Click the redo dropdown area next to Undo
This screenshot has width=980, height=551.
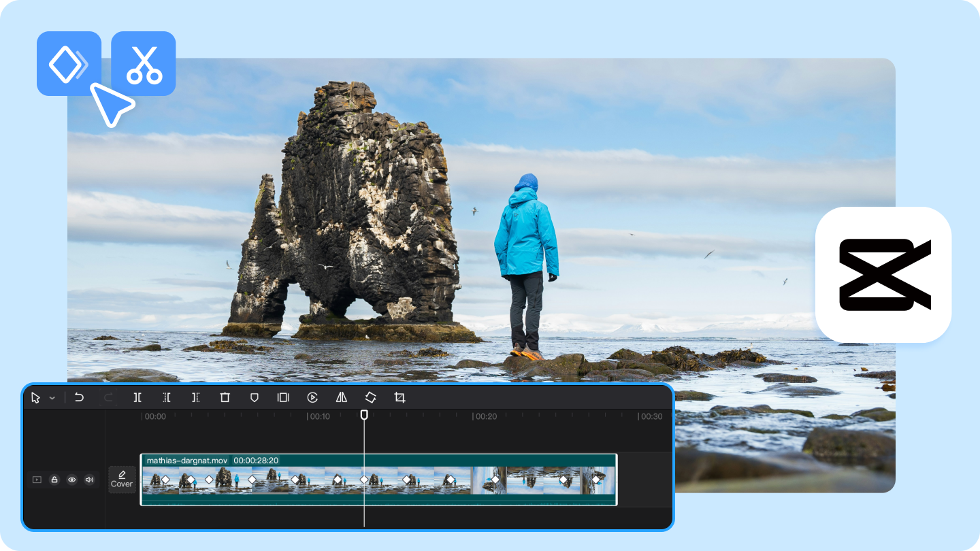108,397
